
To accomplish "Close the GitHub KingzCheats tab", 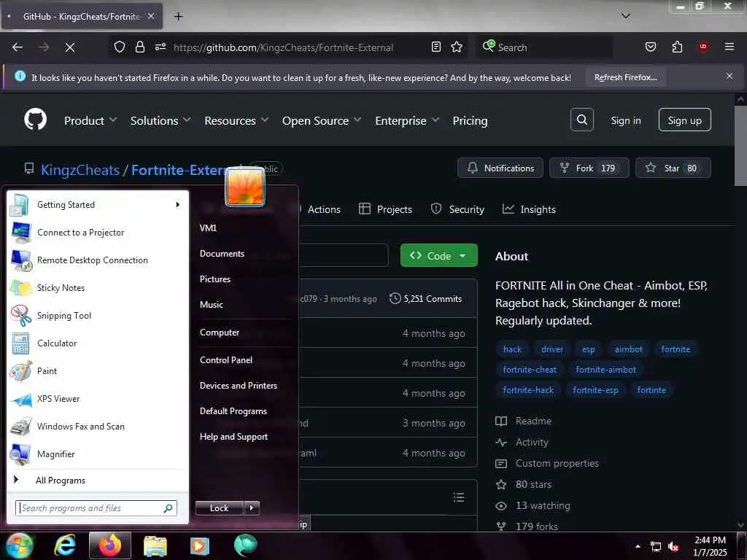I will pos(150,16).
